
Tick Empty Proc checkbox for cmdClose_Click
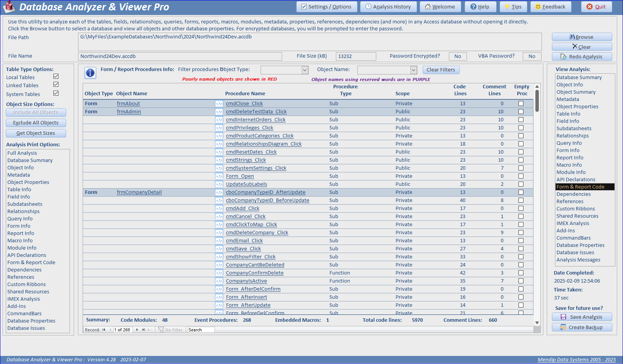(521, 104)
